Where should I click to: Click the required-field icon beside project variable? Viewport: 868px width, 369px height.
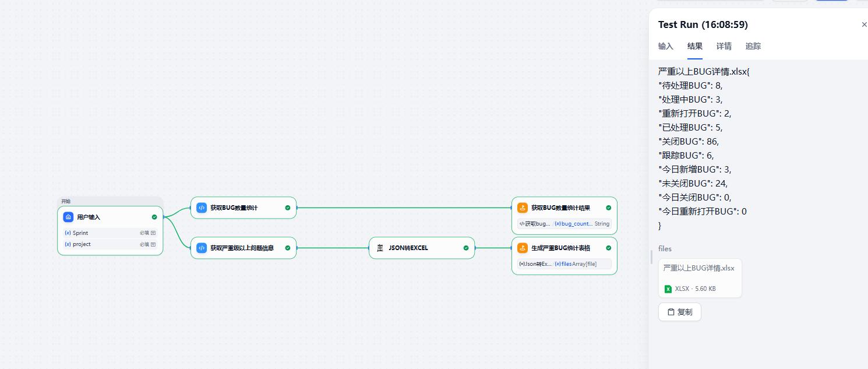[153, 244]
